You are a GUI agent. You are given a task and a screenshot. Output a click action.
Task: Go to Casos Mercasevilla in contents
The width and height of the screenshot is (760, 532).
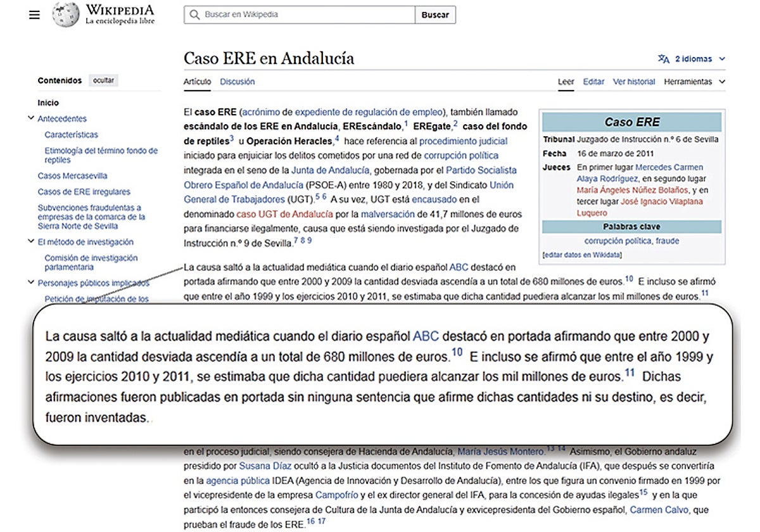point(72,176)
